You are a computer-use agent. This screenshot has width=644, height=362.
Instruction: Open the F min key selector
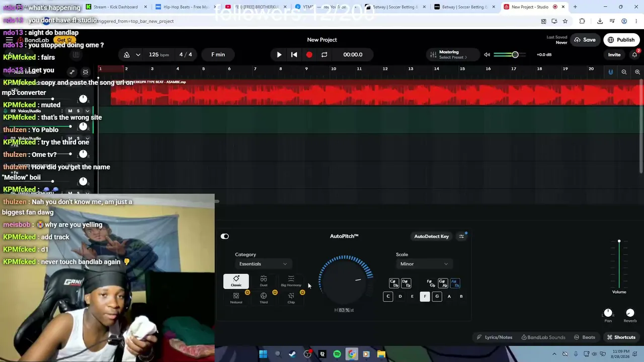[218, 54]
